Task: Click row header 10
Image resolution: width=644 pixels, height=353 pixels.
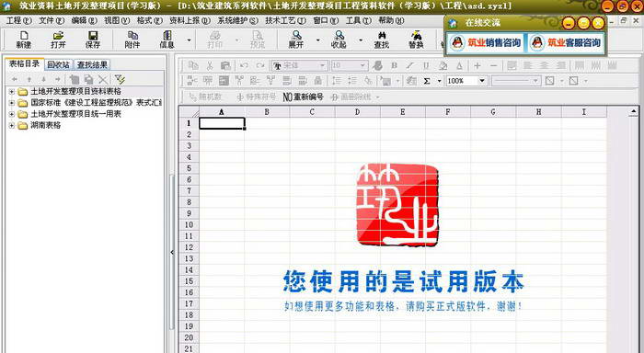Action: click(x=189, y=224)
